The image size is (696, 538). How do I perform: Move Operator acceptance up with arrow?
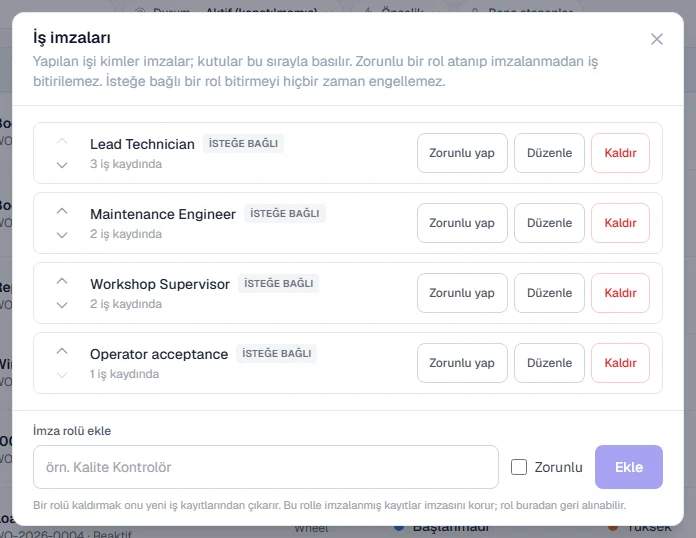[62, 351]
